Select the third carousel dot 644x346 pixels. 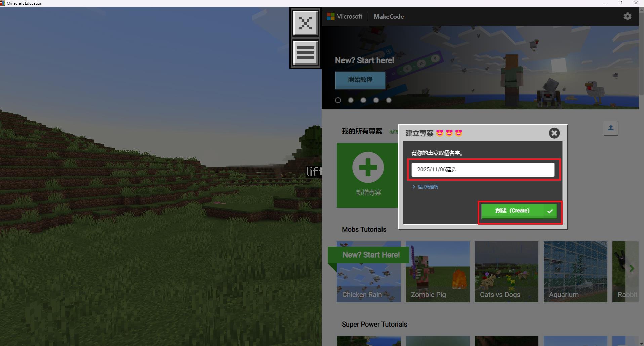[x=363, y=100]
